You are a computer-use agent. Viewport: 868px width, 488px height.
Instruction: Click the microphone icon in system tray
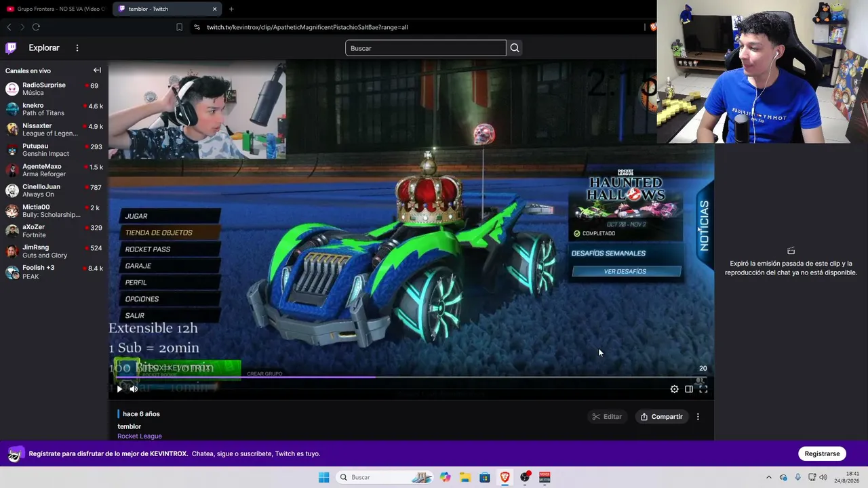point(797,477)
